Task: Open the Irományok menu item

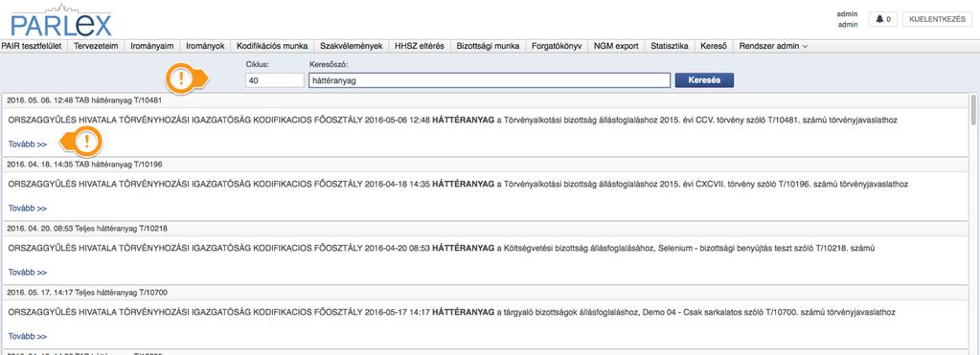Action: coord(205,46)
